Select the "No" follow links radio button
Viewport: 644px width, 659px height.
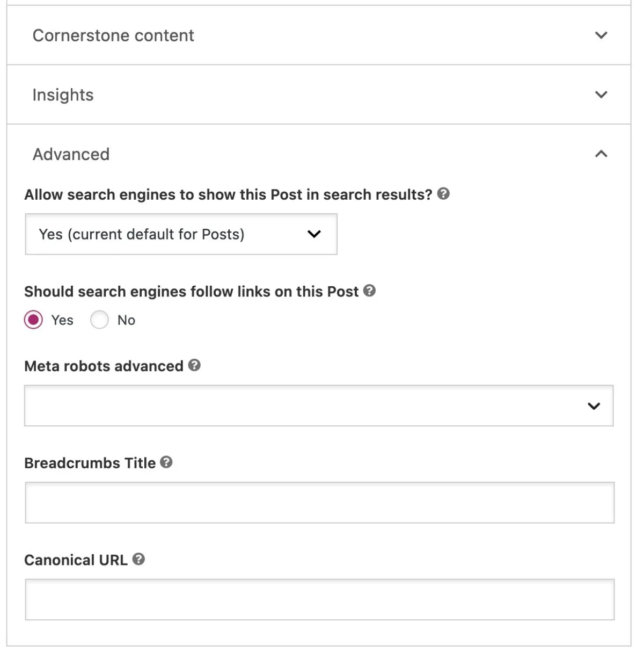99,320
